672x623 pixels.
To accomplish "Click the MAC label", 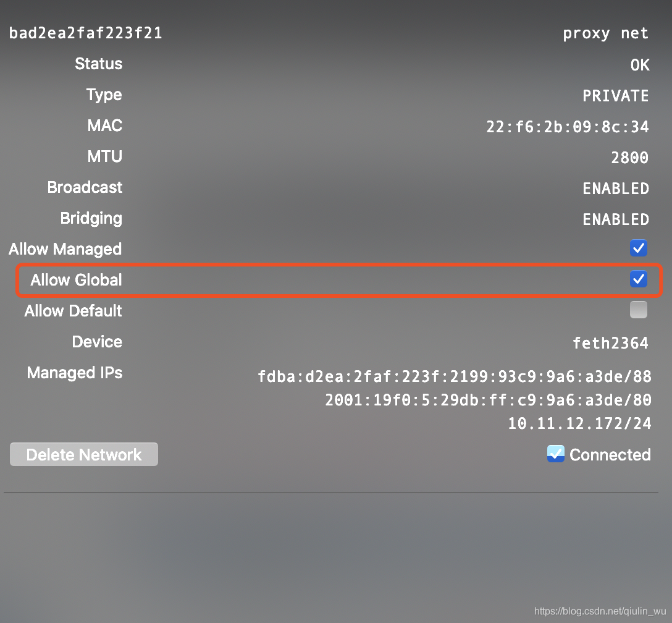I will 105,125.
